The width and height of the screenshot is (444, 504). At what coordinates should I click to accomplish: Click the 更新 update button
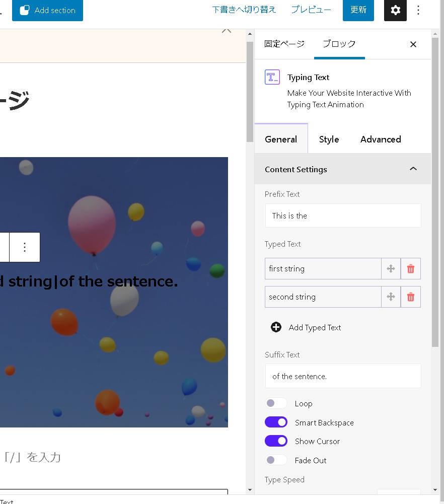pos(358,10)
